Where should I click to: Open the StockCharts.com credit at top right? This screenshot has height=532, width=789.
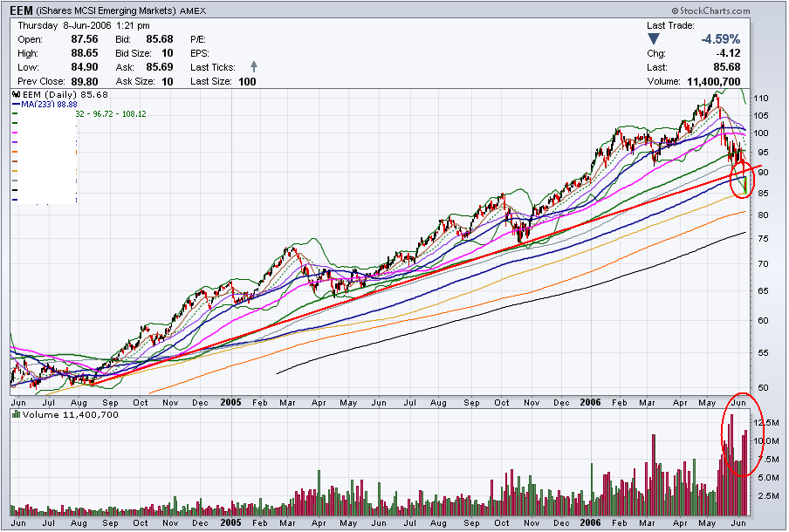tap(710, 10)
